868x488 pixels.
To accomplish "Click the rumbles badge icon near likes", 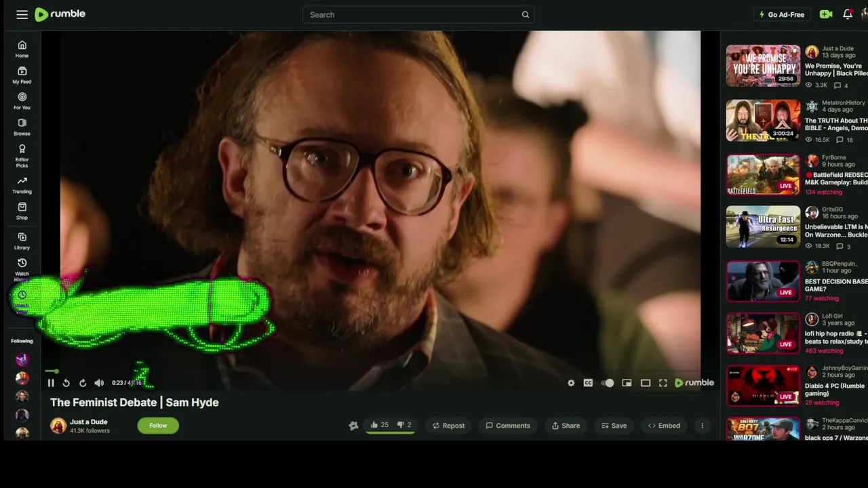I will (x=353, y=426).
